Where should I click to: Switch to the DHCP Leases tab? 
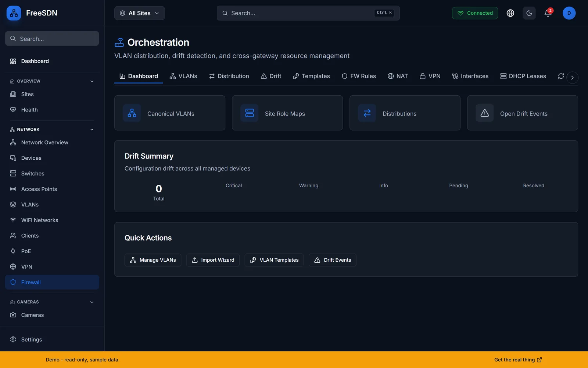(523, 76)
